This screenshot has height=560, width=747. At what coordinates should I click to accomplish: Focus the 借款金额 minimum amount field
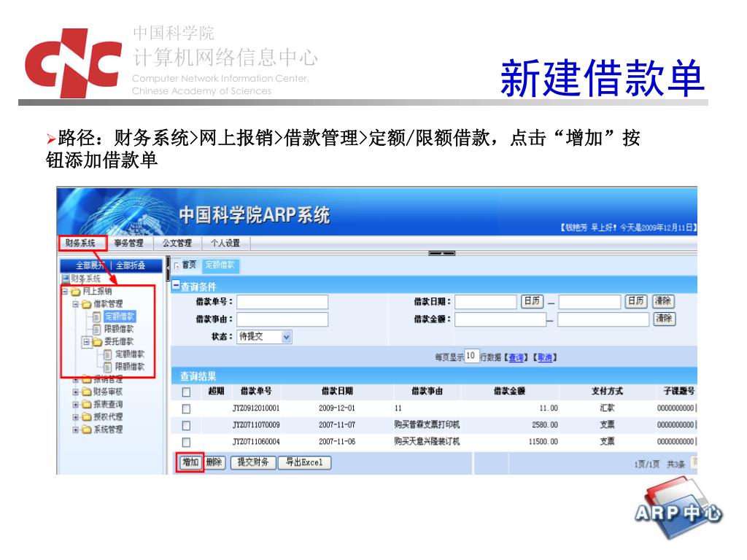[x=500, y=319]
